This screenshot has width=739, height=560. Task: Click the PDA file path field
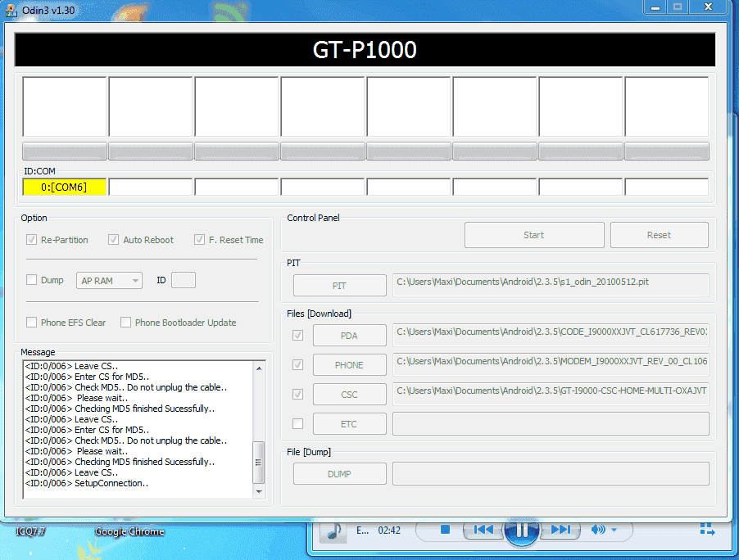tap(551, 336)
